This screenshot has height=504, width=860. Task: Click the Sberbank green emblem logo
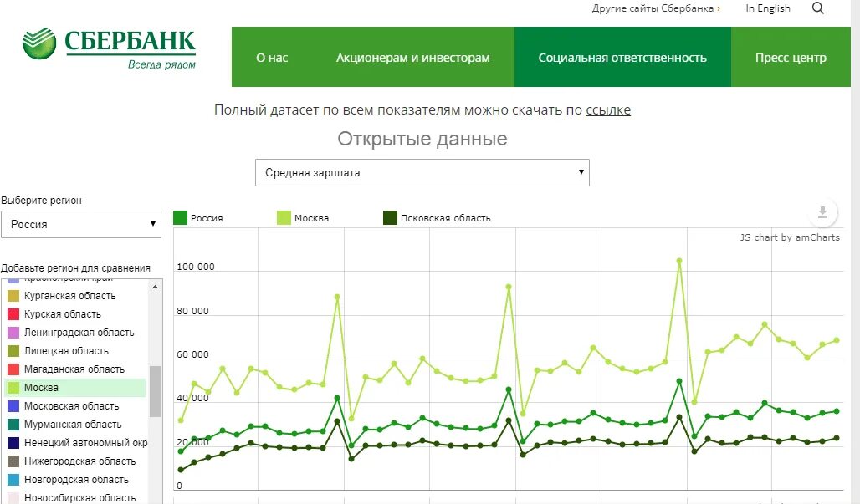[x=38, y=42]
